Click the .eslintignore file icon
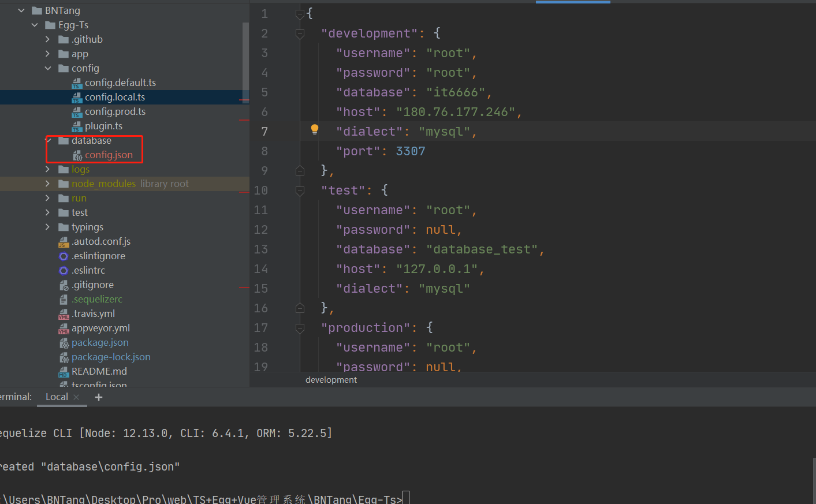 click(64, 256)
